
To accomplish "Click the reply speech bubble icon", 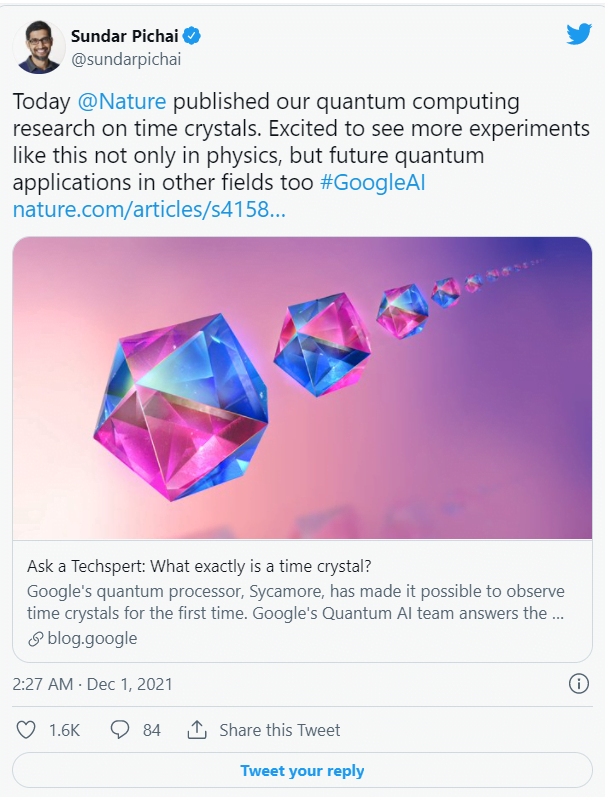I will pos(120,730).
